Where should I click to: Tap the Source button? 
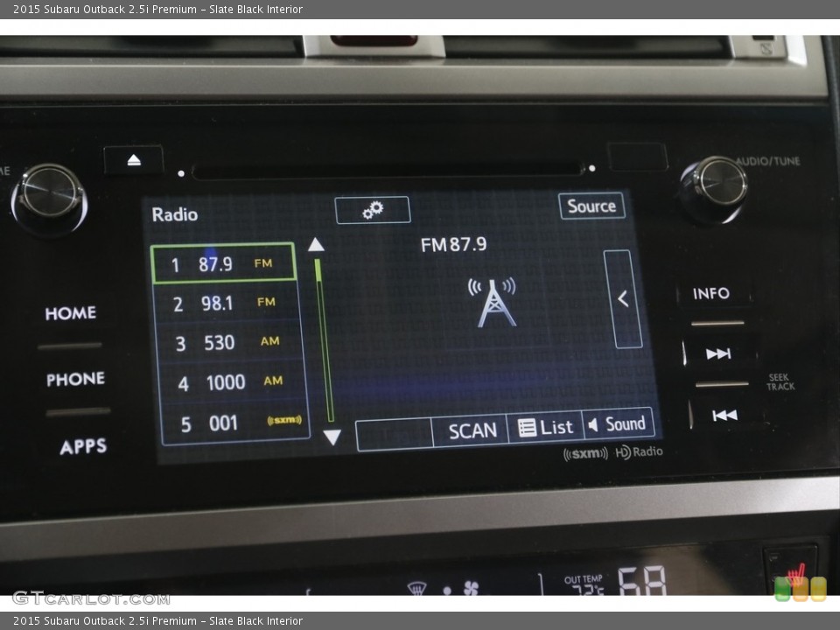pos(591,206)
